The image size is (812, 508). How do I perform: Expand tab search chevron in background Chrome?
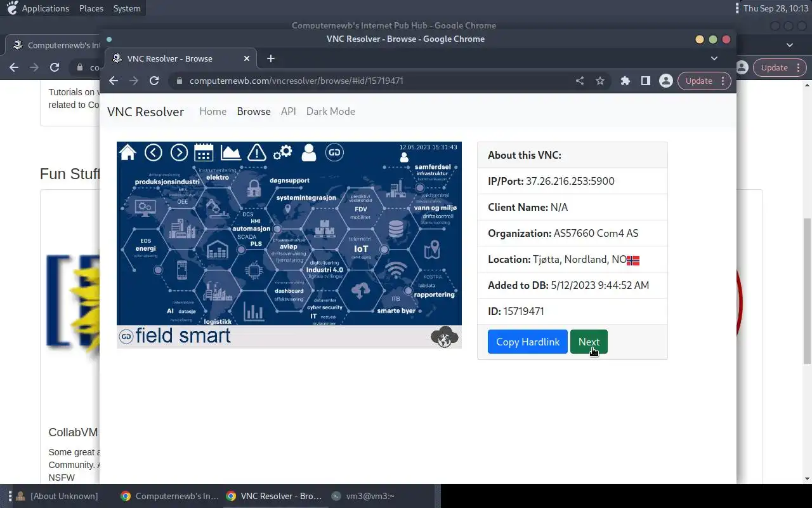790,45
